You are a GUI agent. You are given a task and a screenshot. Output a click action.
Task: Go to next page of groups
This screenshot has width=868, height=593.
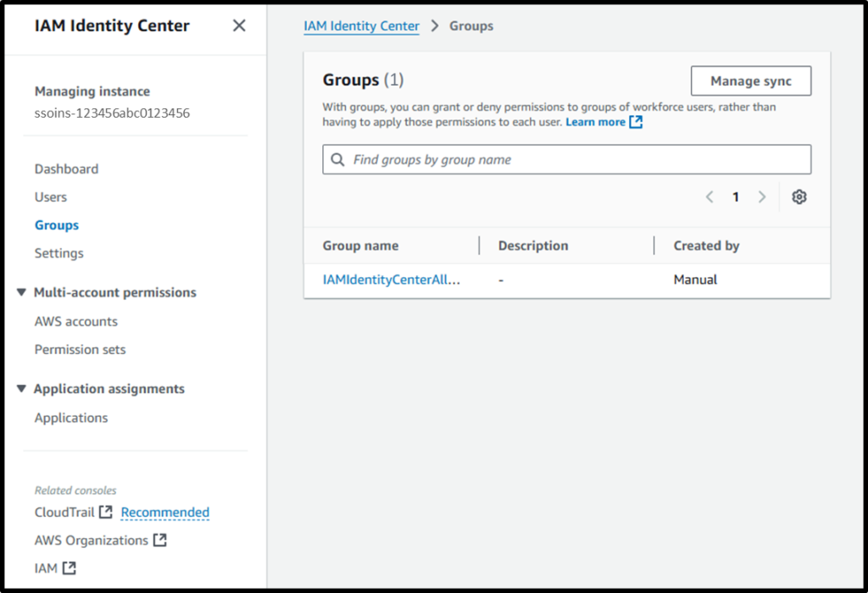(762, 197)
